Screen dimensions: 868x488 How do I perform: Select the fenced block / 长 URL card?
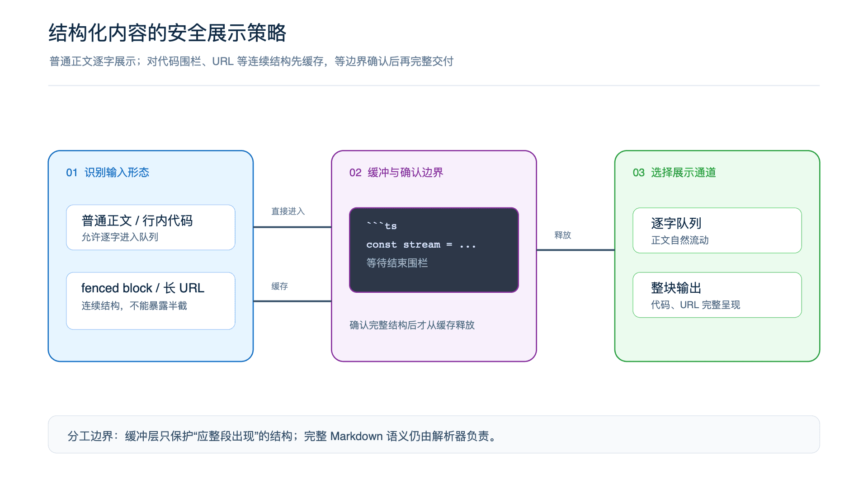(151, 300)
